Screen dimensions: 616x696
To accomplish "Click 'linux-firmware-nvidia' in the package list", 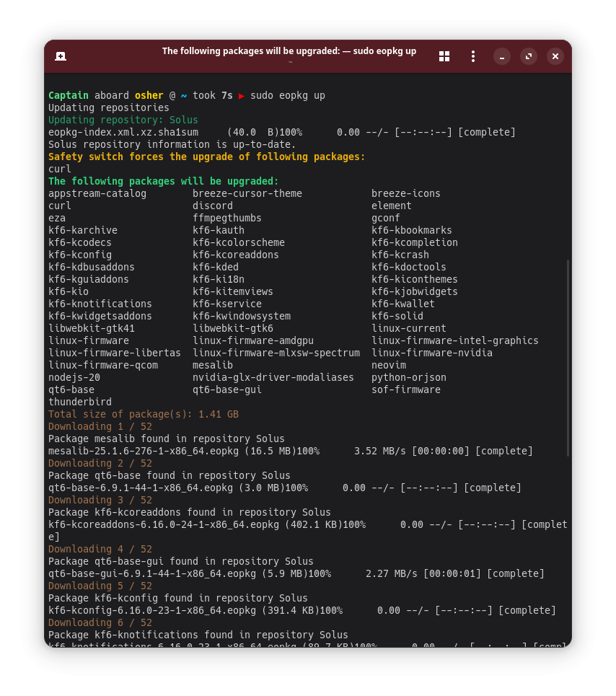I will pos(432,353).
